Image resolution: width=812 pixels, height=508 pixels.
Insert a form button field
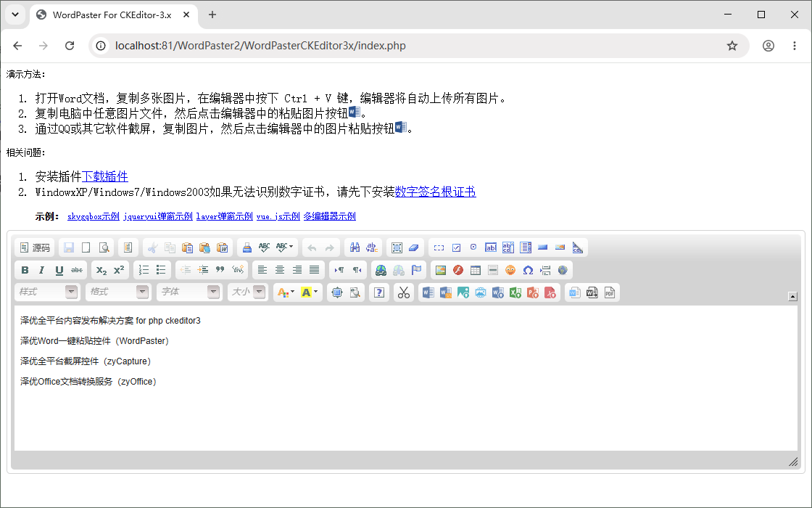click(x=543, y=247)
